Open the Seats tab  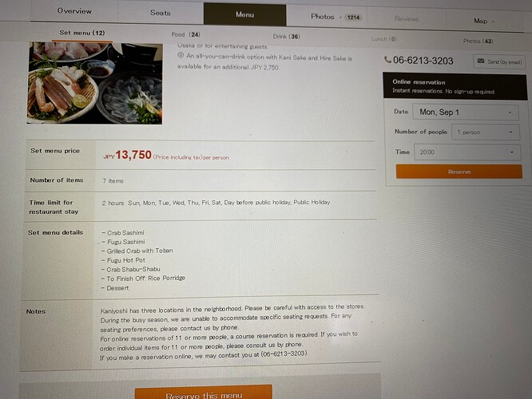[161, 13]
